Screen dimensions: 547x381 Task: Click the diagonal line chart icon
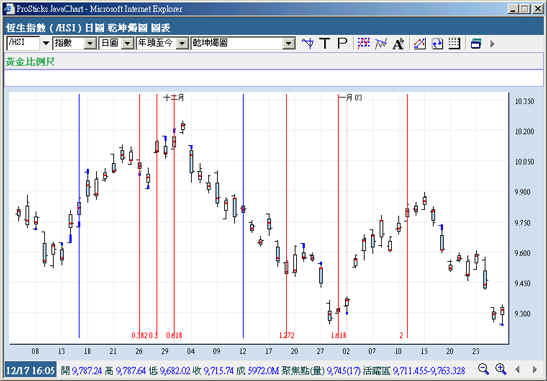(x=420, y=44)
